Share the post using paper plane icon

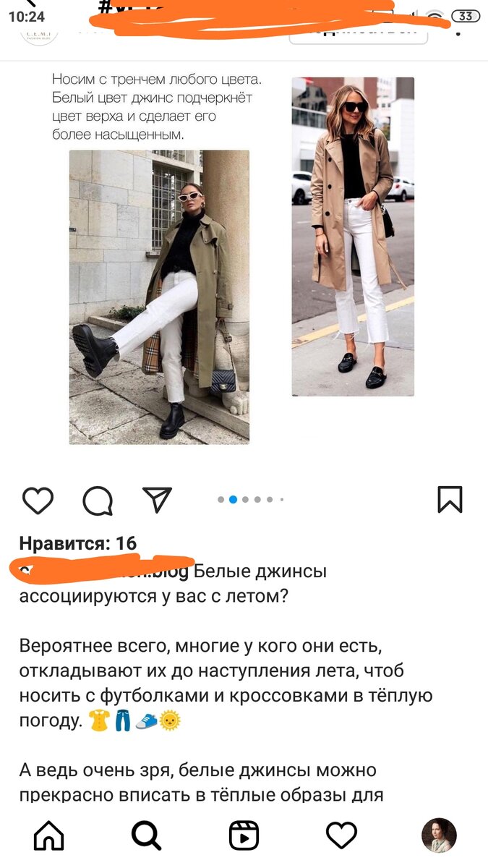[x=157, y=499]
